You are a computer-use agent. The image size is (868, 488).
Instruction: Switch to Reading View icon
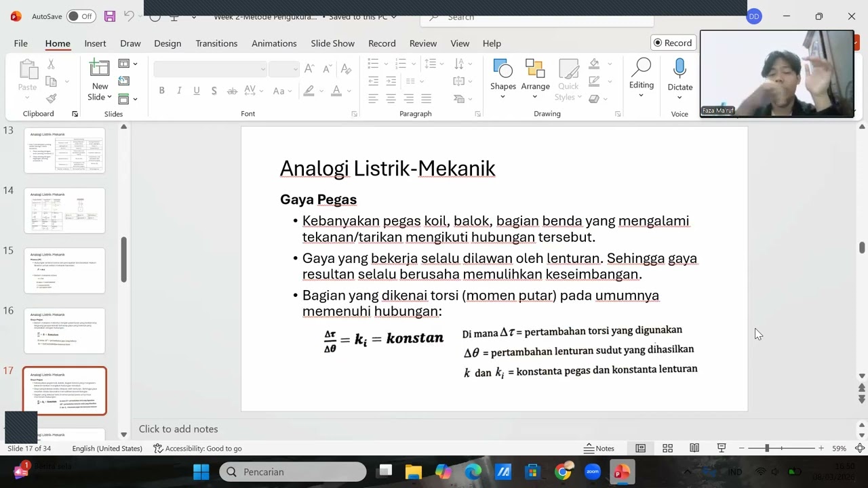(x=694, y=448)
